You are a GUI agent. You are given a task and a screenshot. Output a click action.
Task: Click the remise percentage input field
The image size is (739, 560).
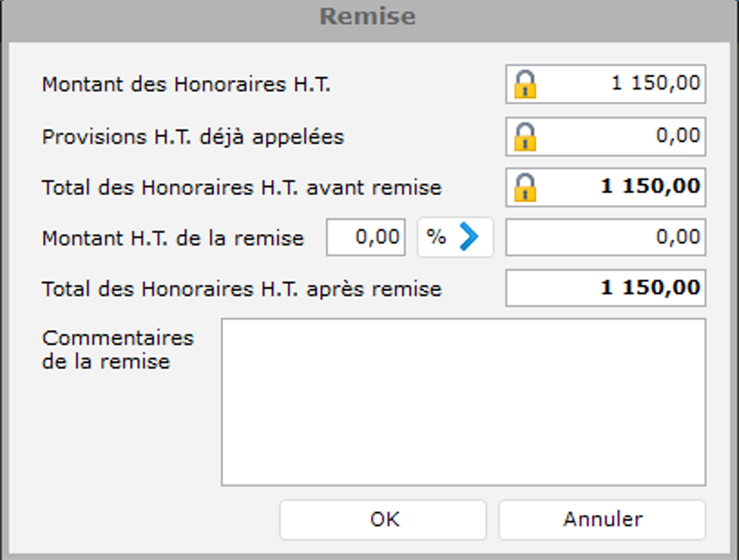point(366,238)
